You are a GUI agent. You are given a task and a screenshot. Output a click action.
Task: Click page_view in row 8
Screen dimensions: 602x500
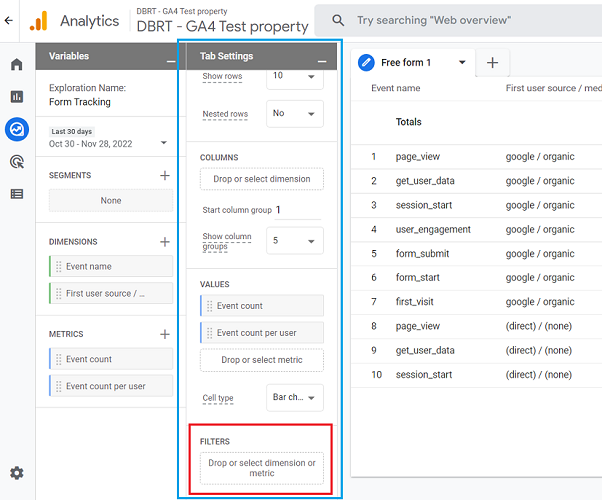tap(418, 326)
